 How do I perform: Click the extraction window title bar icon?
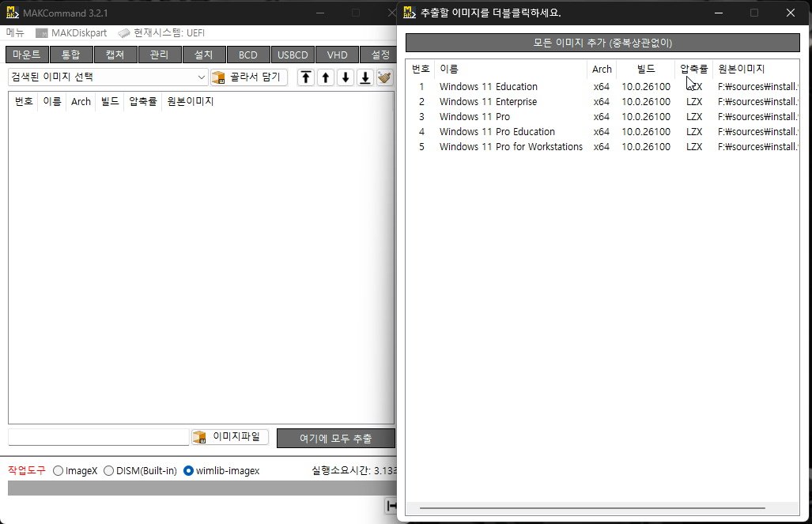(410, 13)
